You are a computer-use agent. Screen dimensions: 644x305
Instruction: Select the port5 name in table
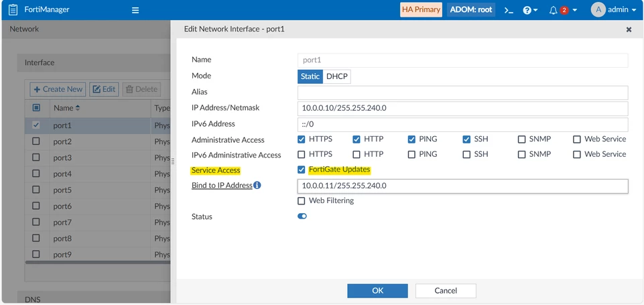coord(62,190)
